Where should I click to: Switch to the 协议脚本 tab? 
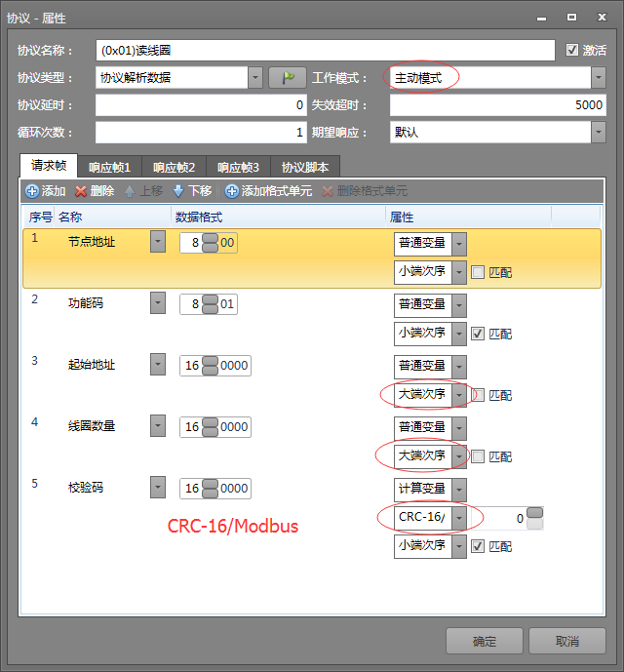305,167
